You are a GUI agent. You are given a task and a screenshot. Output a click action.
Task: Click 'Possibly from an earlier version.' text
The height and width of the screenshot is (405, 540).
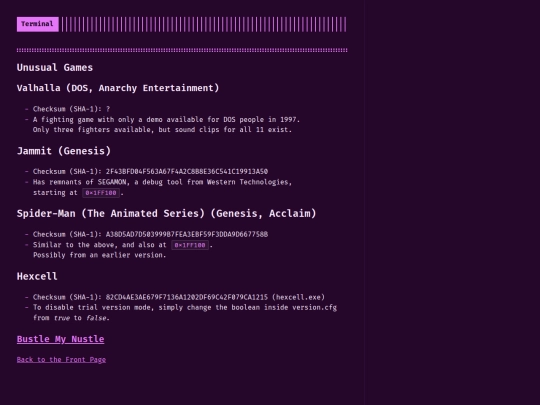click(100, 255)
